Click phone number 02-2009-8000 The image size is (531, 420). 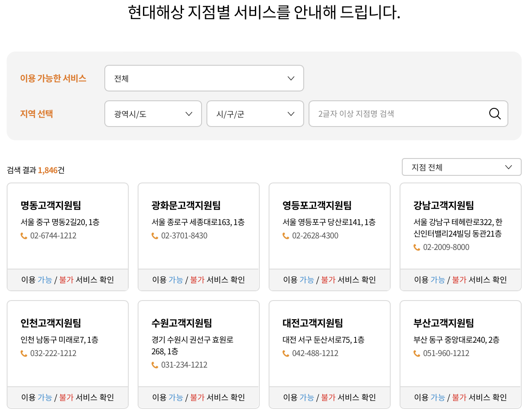pos(446,247)
